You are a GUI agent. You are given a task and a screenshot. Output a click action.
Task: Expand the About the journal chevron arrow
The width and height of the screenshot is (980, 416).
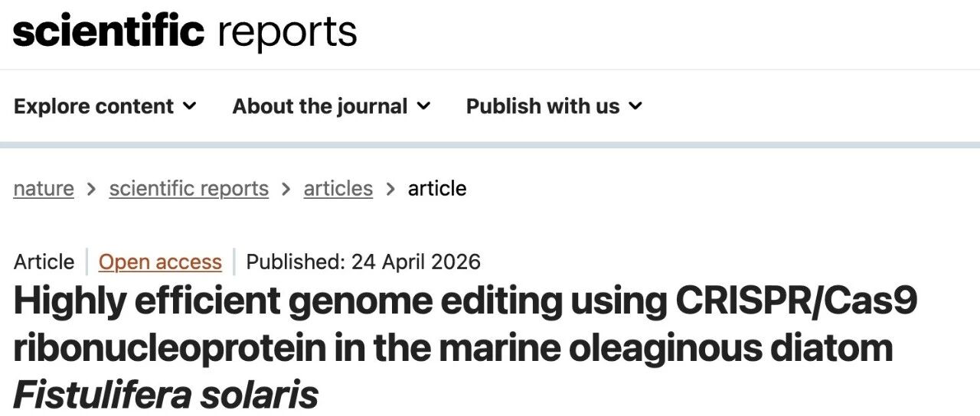click(424, 106)
